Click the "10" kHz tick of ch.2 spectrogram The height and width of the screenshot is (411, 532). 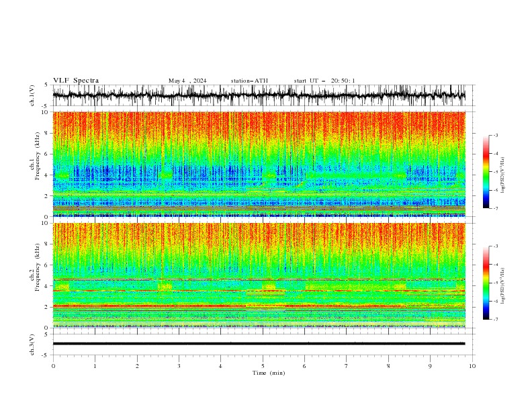point(46,223)
